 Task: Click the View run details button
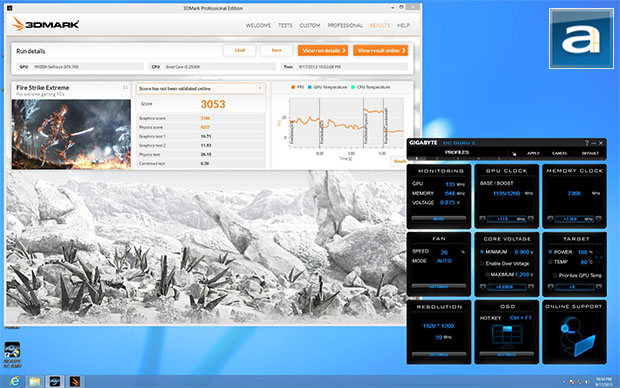(323, 50)
